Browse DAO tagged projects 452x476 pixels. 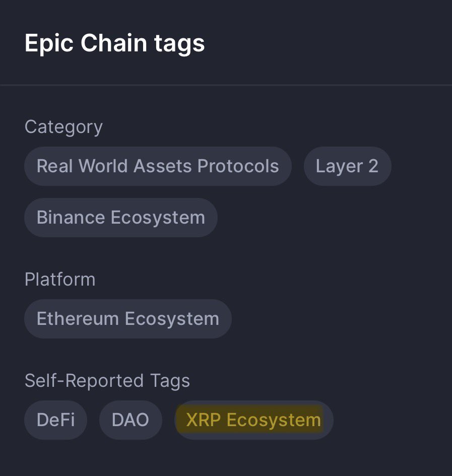pyautogui.click(x=131, y=420)
